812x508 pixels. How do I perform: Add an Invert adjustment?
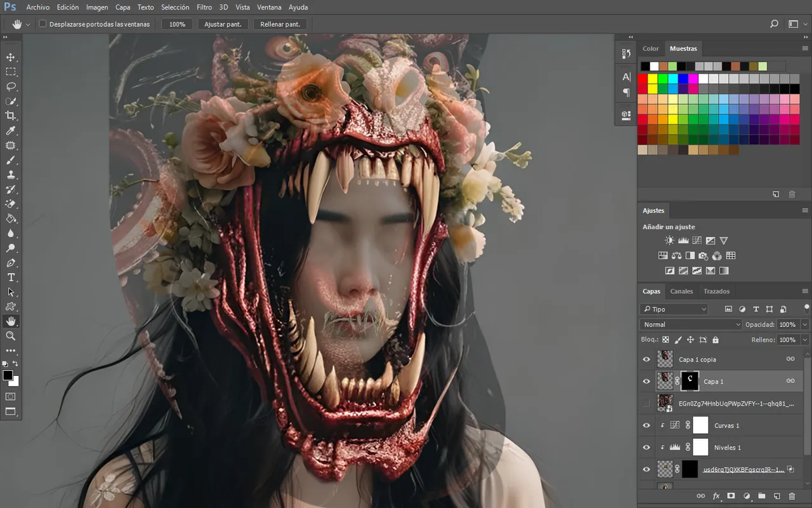pos(669,271)
